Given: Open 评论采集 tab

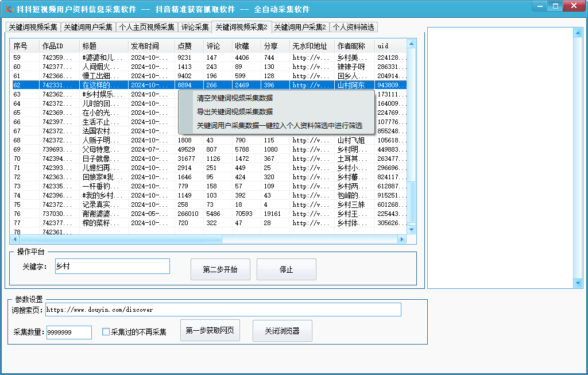Looking at the screenshot, I should pos(195,28).
